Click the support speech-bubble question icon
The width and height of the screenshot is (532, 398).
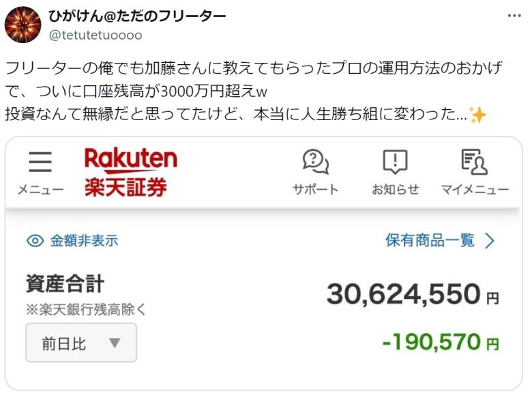316,161
